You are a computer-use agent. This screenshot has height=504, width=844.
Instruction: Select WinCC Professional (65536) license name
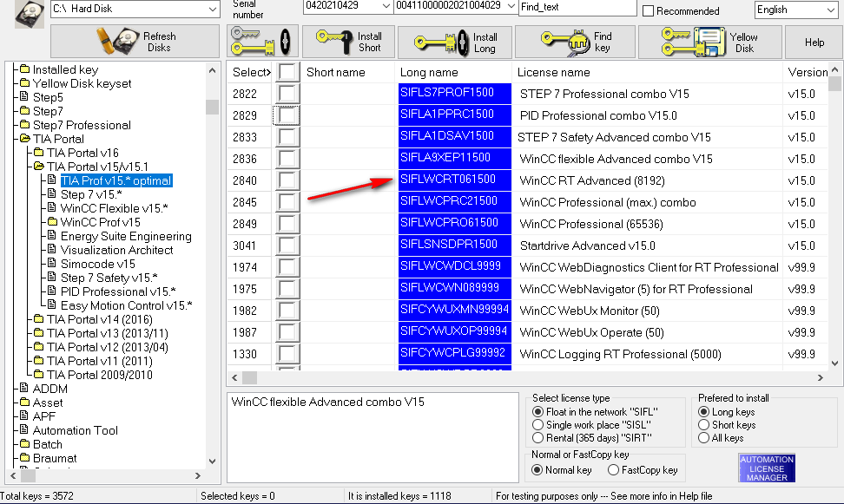tap(591, 224)
